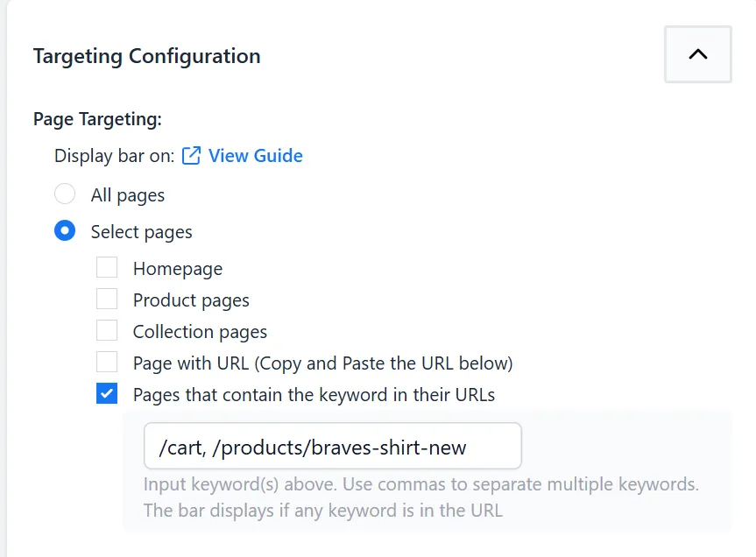Choose the Select pages radio button
756x557 pixels.
65,231
